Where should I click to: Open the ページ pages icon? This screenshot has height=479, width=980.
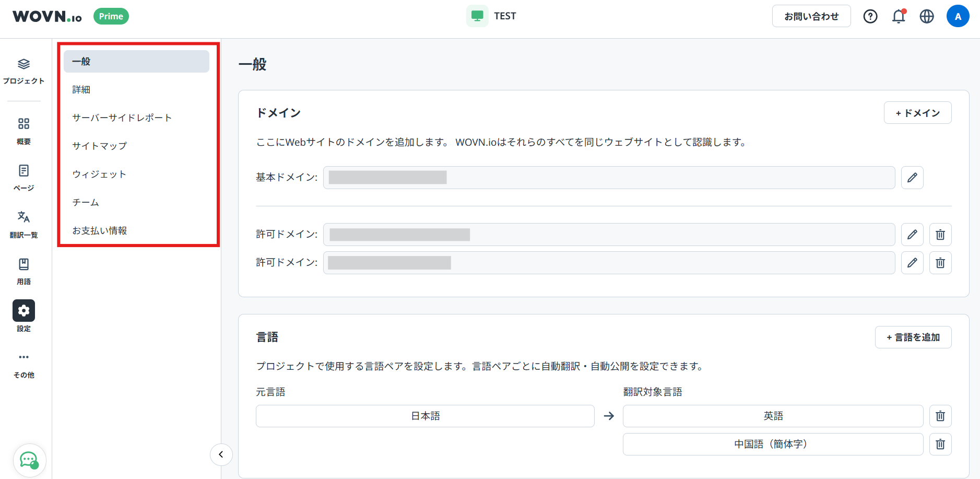(23, 171)
